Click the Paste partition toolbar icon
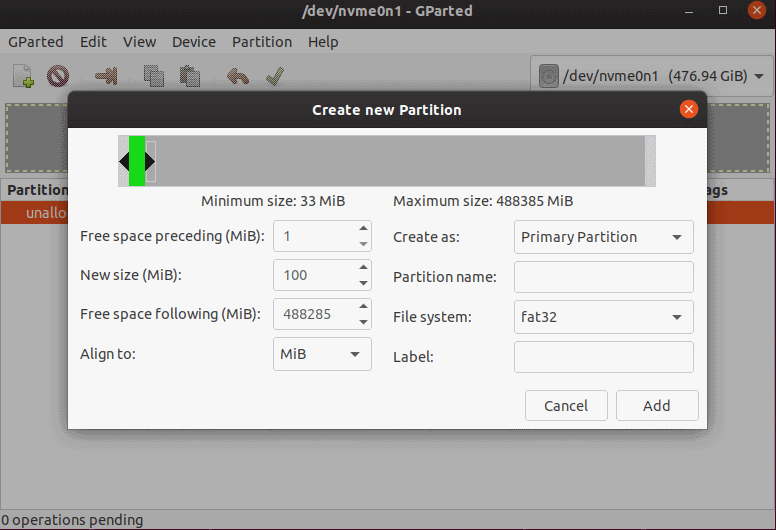 click(190, 76)
